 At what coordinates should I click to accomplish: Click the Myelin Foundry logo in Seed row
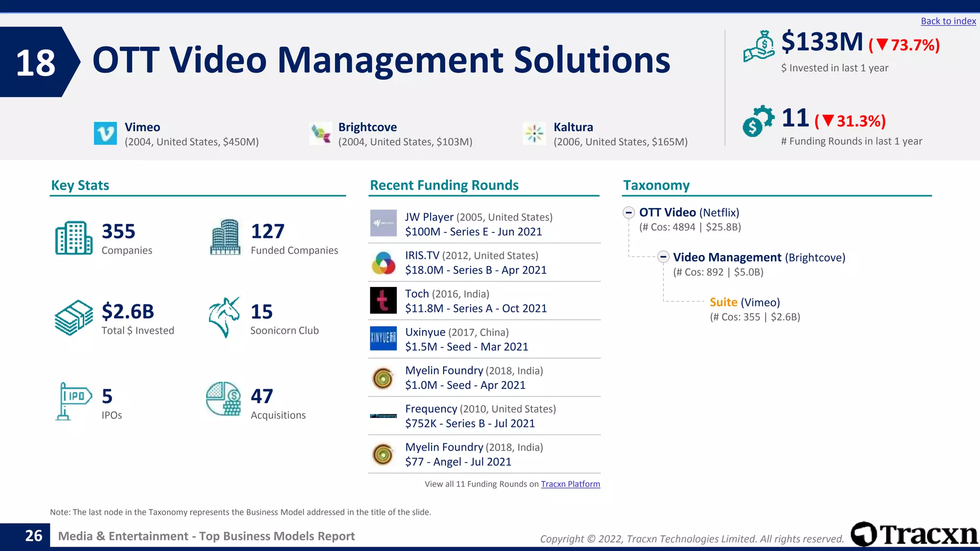click(x=383, y=378)
